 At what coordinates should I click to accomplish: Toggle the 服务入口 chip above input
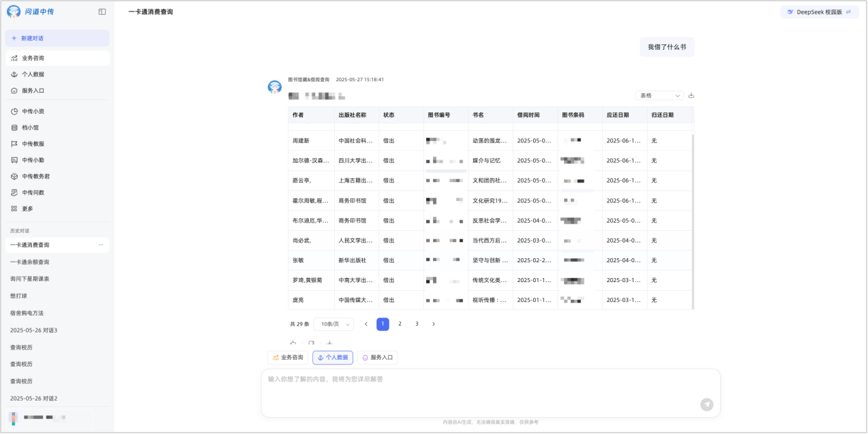coord(377,358)
